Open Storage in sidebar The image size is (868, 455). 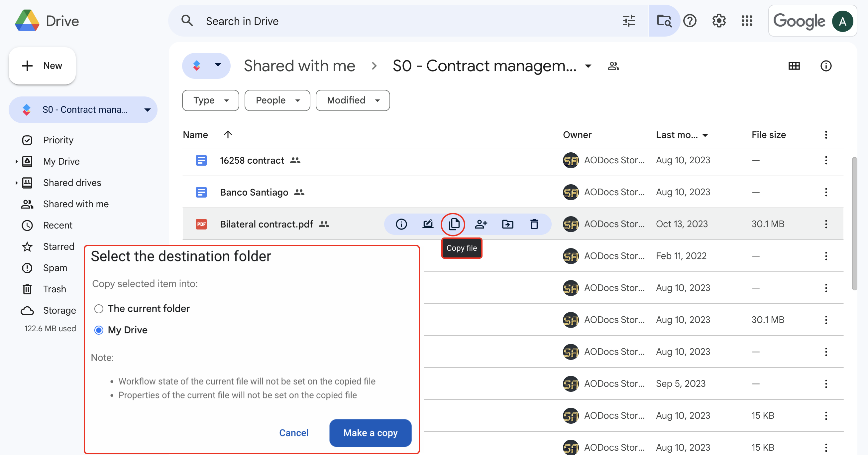[59, 310]
